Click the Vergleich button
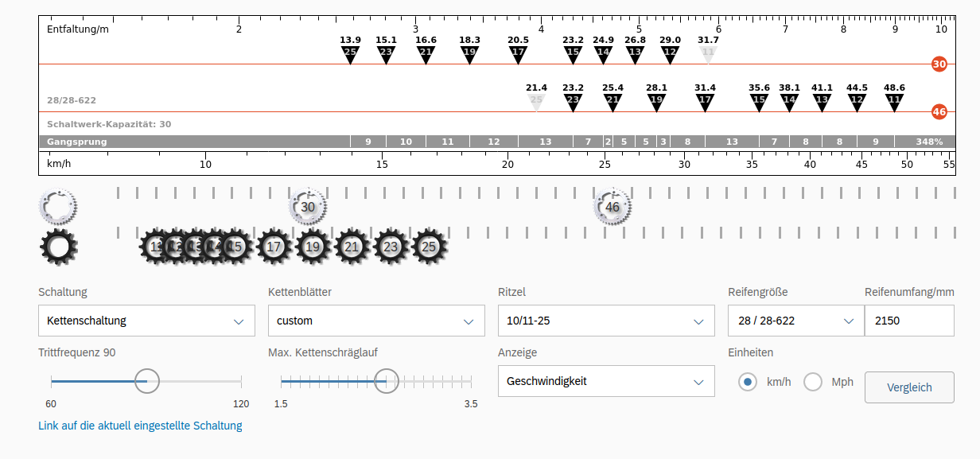This screenshot has height=459, width=980. [909, 387]
